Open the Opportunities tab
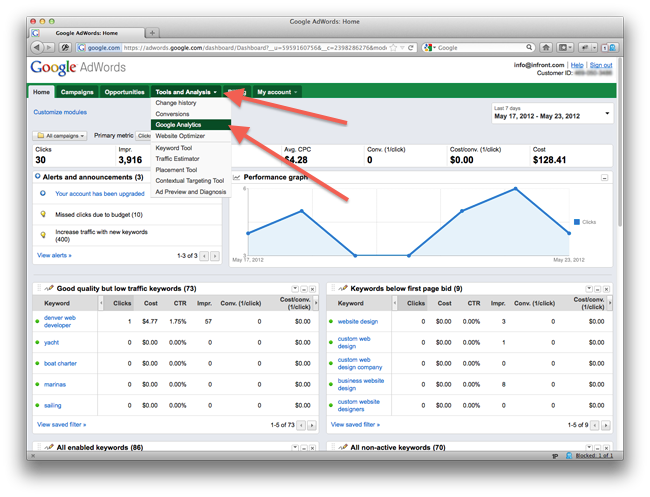This screenshot has width=650, height=497. 124,92
